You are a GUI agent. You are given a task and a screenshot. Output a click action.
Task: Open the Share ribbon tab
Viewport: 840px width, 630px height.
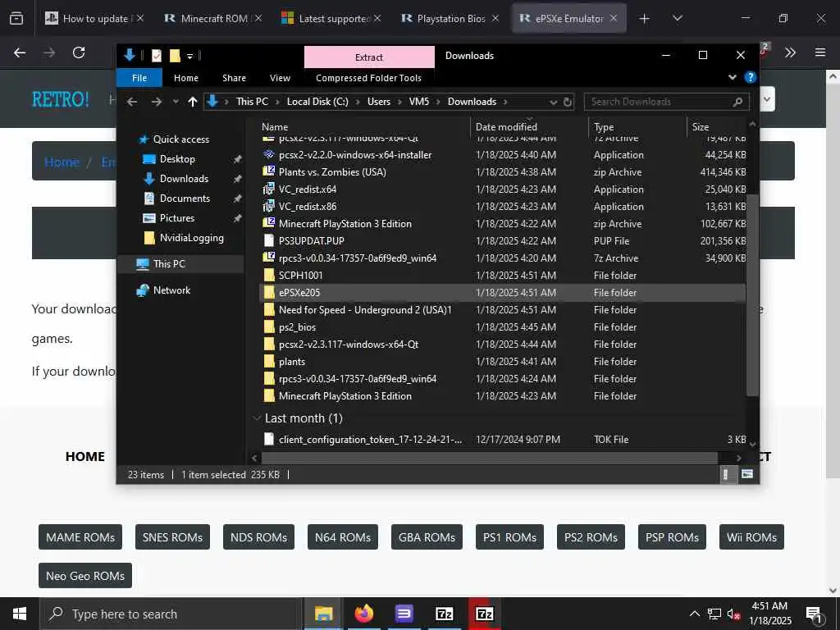234,78
